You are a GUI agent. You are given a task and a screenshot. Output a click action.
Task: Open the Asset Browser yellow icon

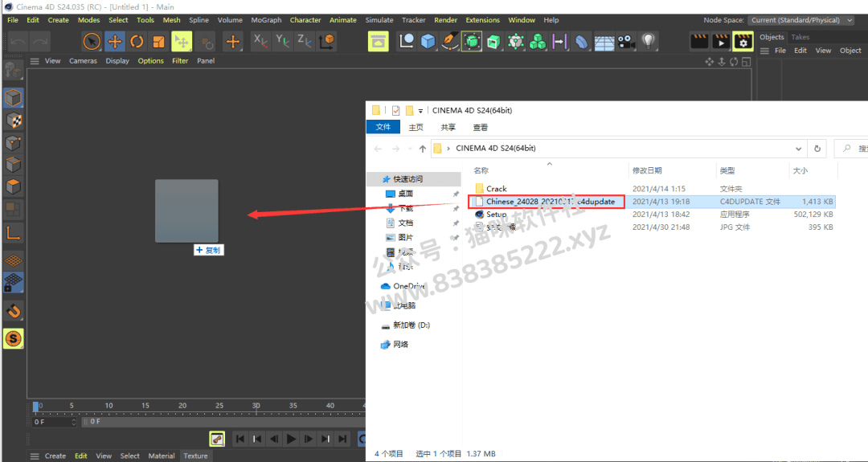378,42
